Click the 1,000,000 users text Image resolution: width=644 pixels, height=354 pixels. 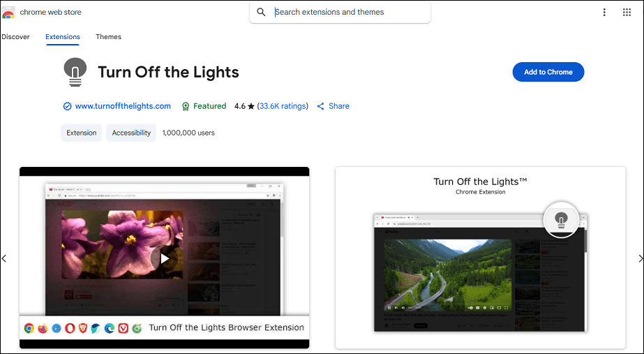tap(188, 133)
